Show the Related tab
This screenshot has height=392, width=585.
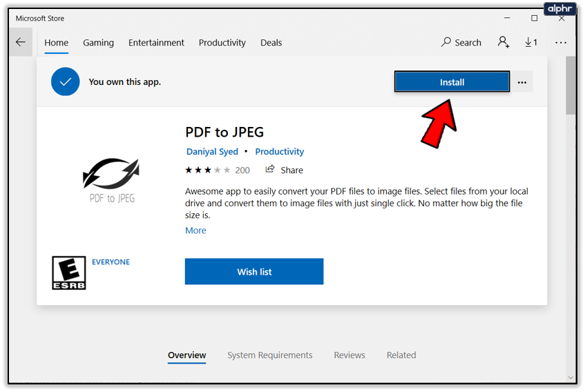pos(401,355)
